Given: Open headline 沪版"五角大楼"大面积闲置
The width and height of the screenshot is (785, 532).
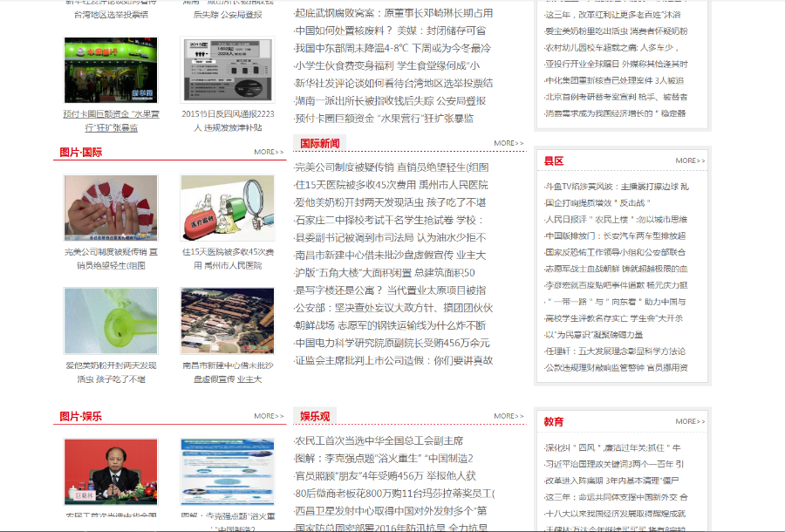Looking at the screenshot, I should [x=385, y=273].
